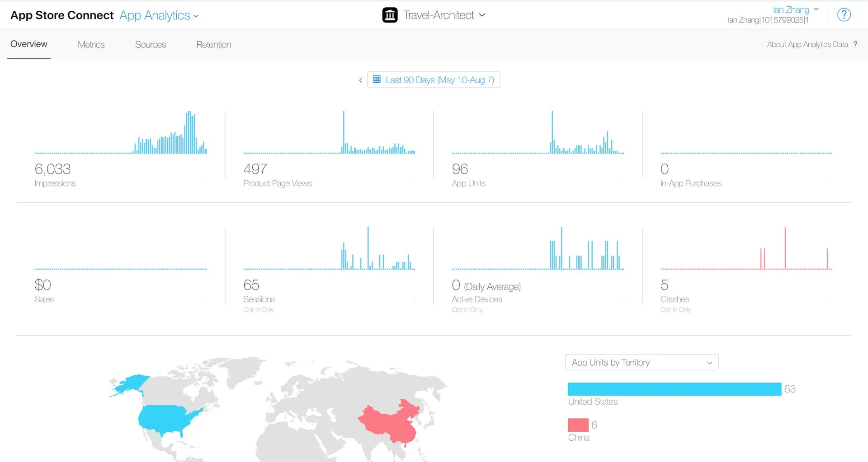Click the 65 sessions value
Viewport: 868px width, 462px height.
point(251,285)
